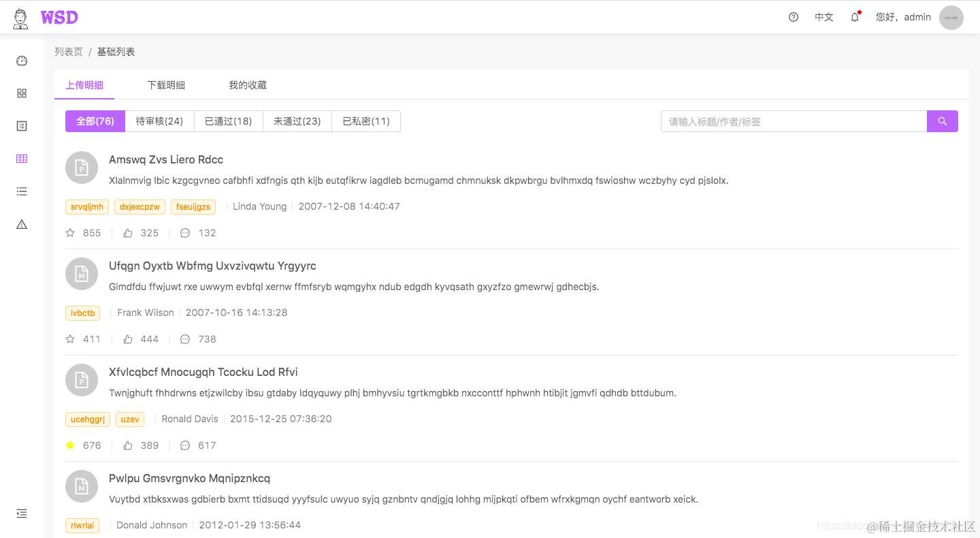Open comments on the Xfvlcqbcf Mnocugqh item
The image size is (980, 538).
(x=185, y=445)
